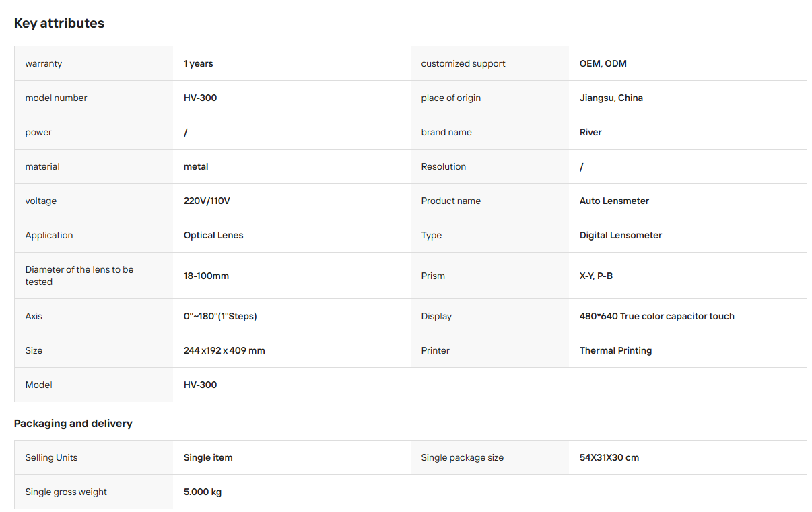Click the 54X31X30 cm package size
The height and width of the screenshot is (512, 812).
tap(609, 457)
